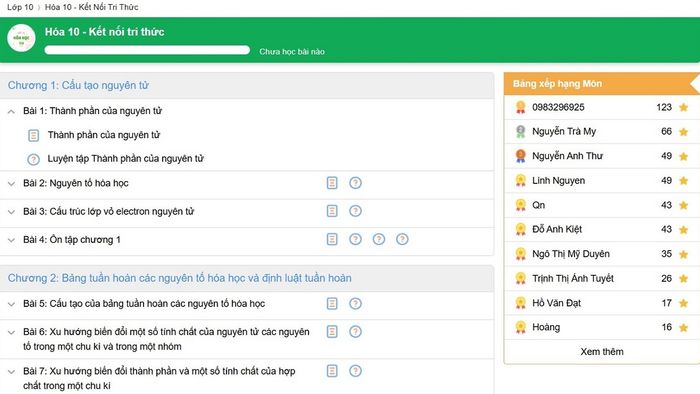Select user Hồ Văn Đạt in ranking
Image resolution: width=700 pixels, height=394 pixels.
[556, 303]
